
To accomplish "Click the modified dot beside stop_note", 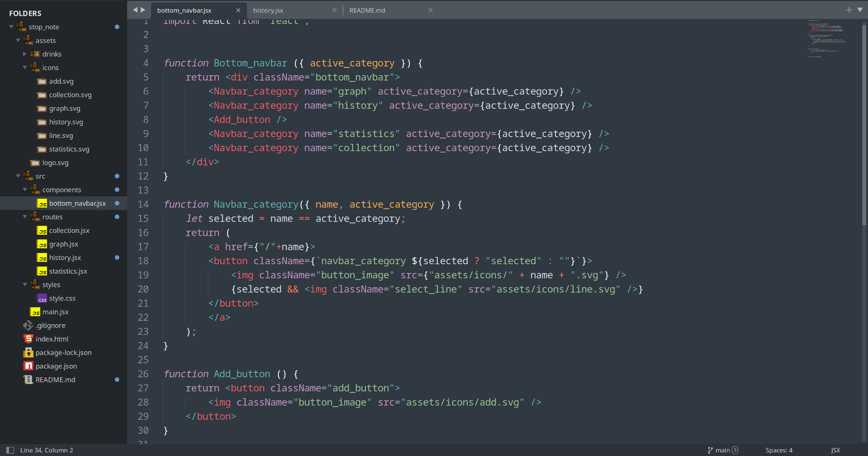I will pos(117,27).
